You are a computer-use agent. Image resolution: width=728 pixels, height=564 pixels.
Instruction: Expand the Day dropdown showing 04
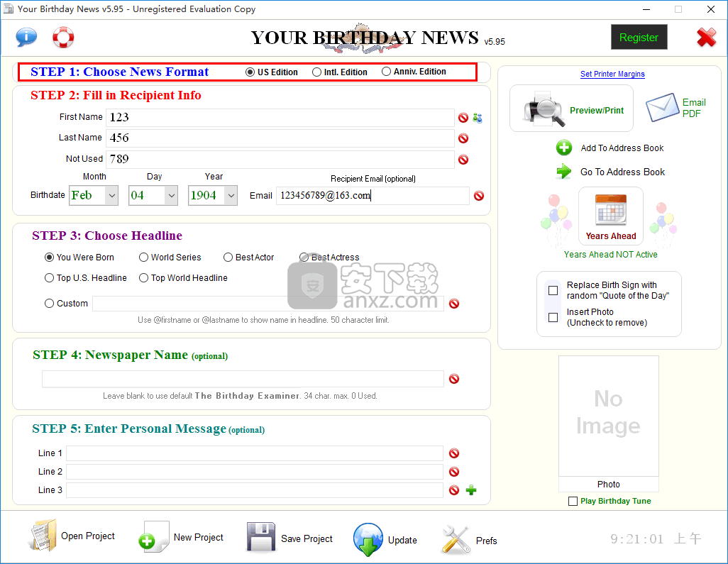pos(171,195)
